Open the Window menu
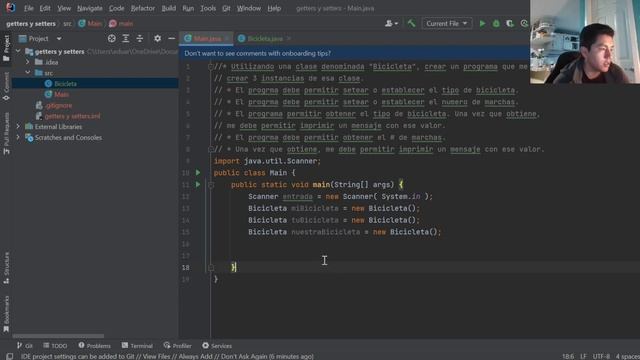This screenshot has height=360, width=640. point(249,8)
